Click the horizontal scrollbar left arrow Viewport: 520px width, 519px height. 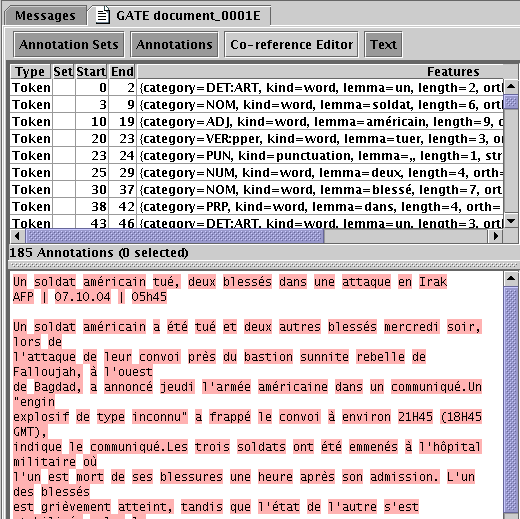pyautogui.click(x=17, y=236)
